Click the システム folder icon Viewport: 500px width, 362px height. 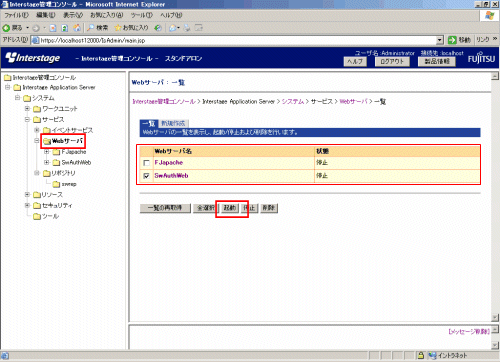(27, 98)
